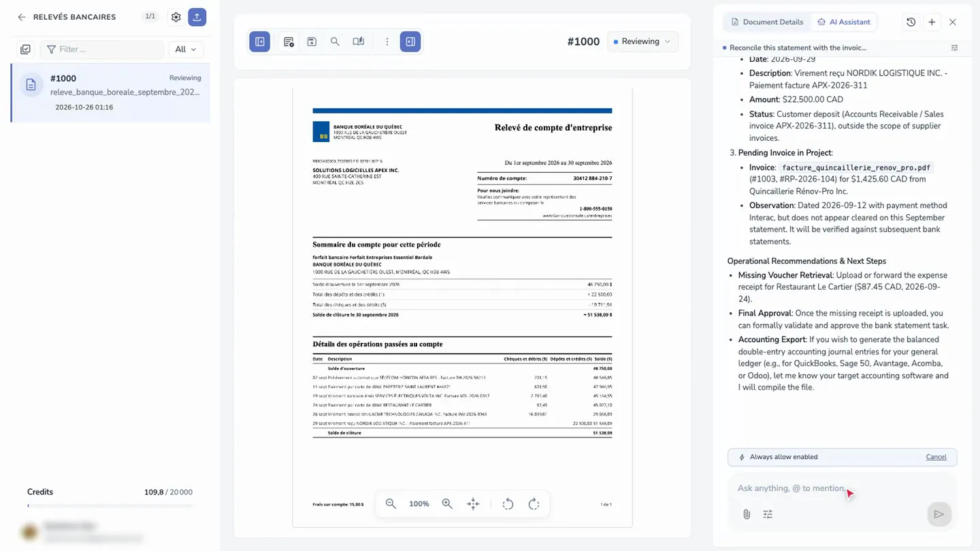Switch to the AI Assistant tab
Viewport: 980px width, 551px height.
click(844, 22)
